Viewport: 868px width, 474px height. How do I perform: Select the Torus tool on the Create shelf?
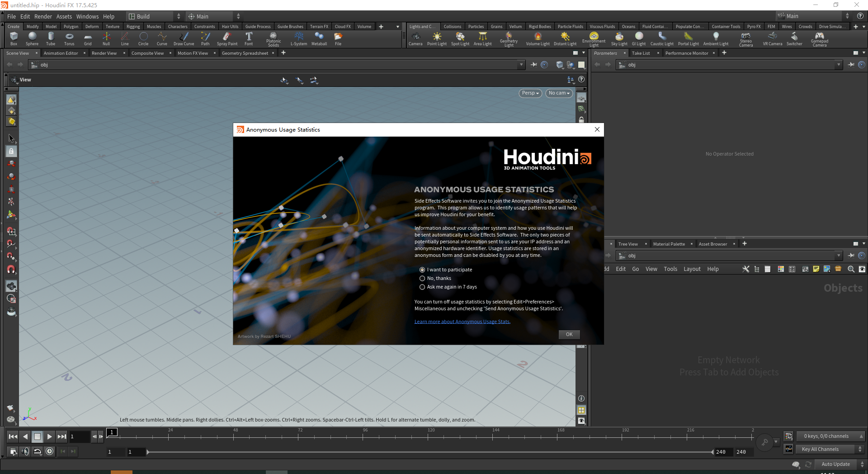pyautogui.click(x=69, y=39)
